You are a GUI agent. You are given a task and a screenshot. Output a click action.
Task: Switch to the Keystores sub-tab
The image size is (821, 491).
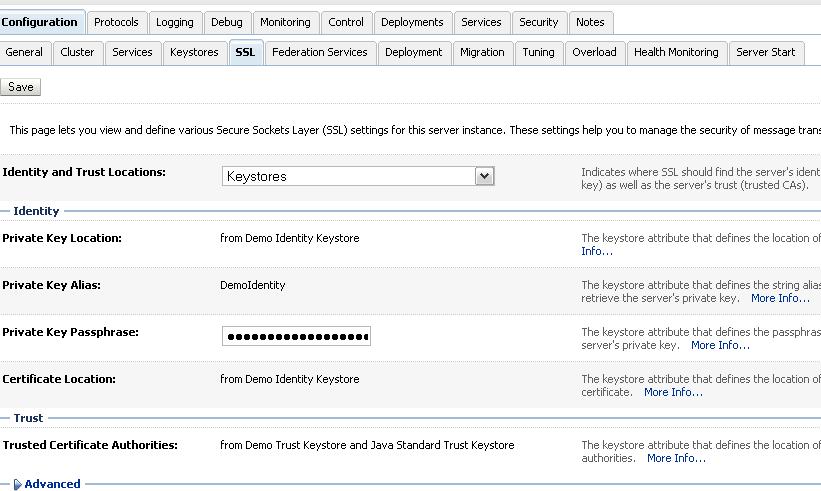pos(194,52)
